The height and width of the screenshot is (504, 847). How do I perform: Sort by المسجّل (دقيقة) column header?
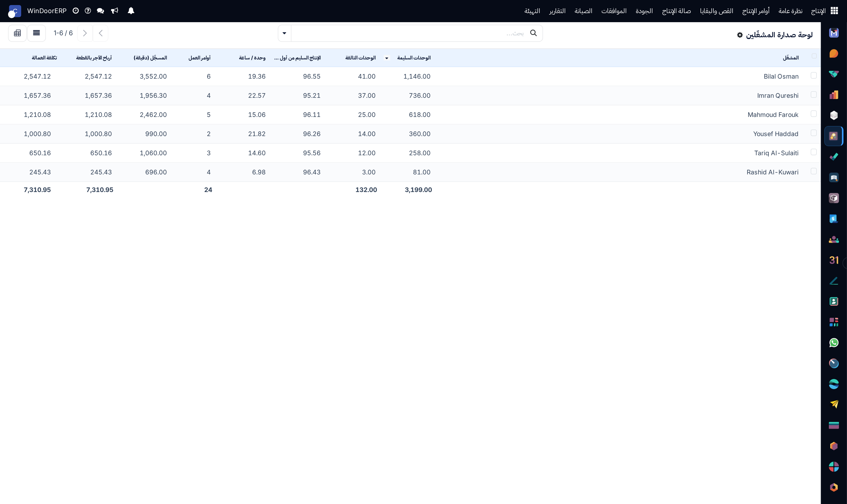coord(150,58)
